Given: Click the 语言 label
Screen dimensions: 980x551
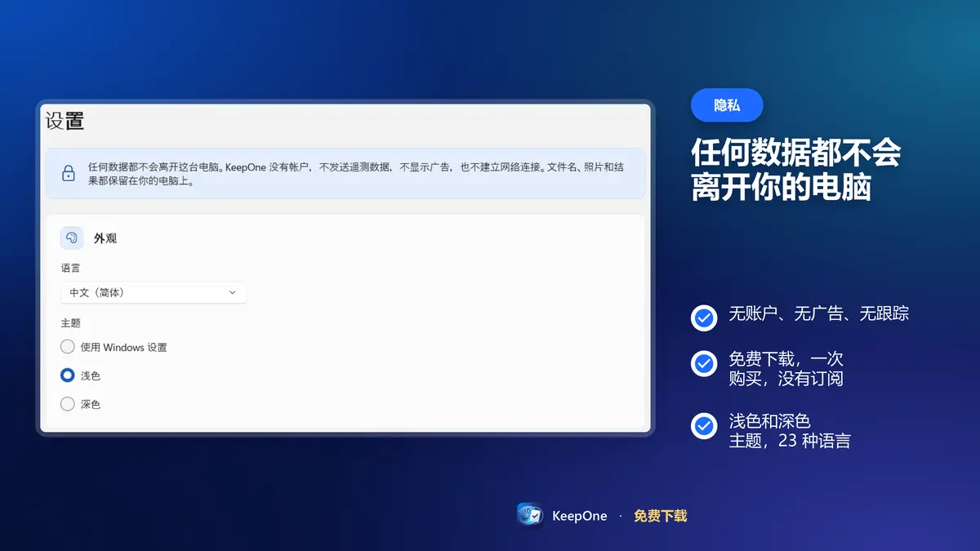Looking at the screenshot, I should 71,268.
